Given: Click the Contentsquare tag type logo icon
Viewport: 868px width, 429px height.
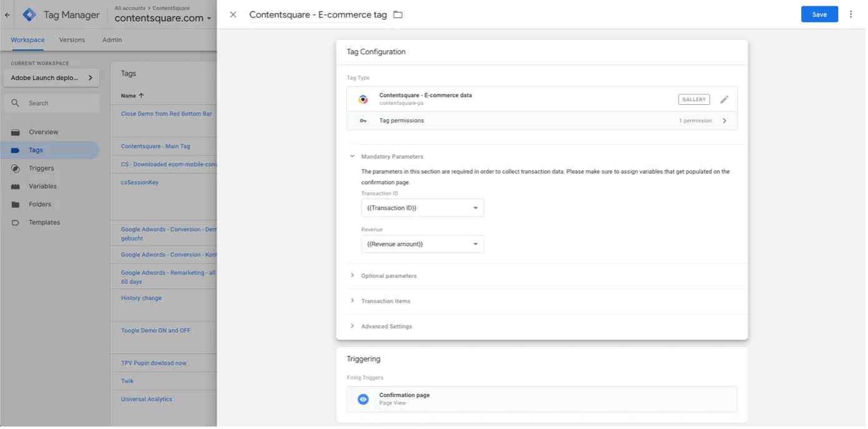Looking at the screenshot, I should pos(363,99).
